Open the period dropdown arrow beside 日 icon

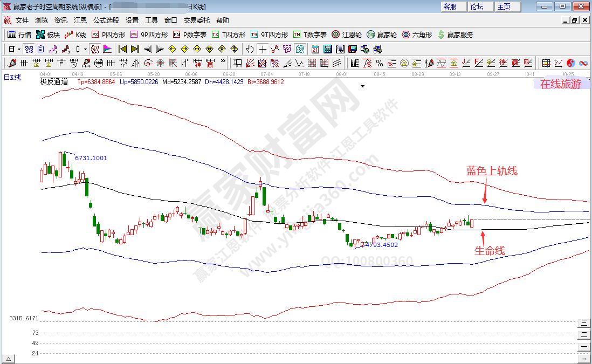18,49
